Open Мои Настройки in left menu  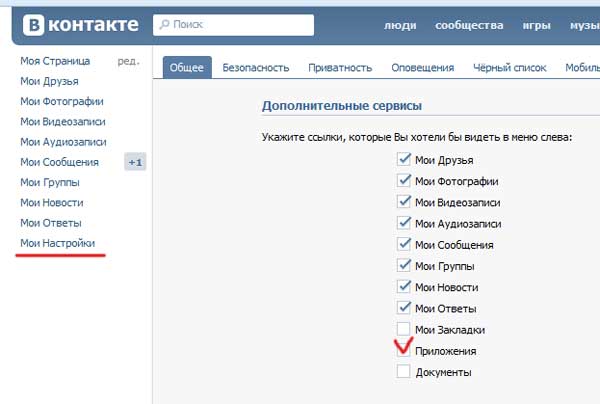coord(58,243)
